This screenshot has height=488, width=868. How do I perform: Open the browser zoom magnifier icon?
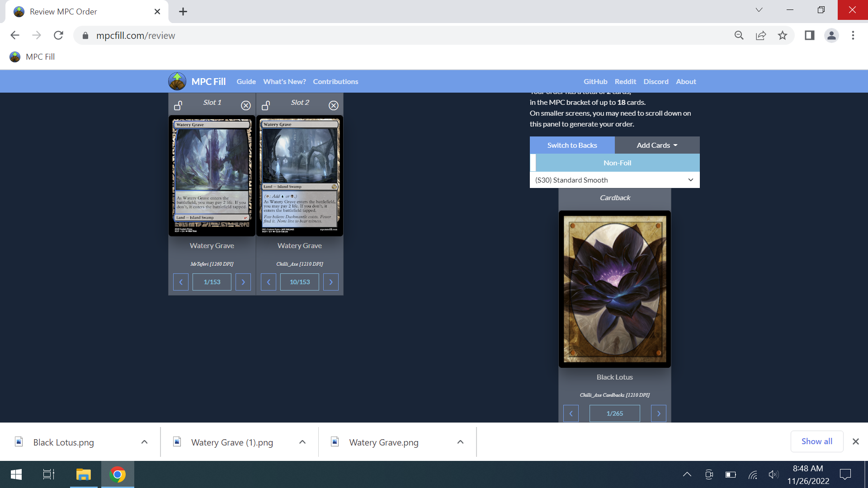tap(738, 35)
